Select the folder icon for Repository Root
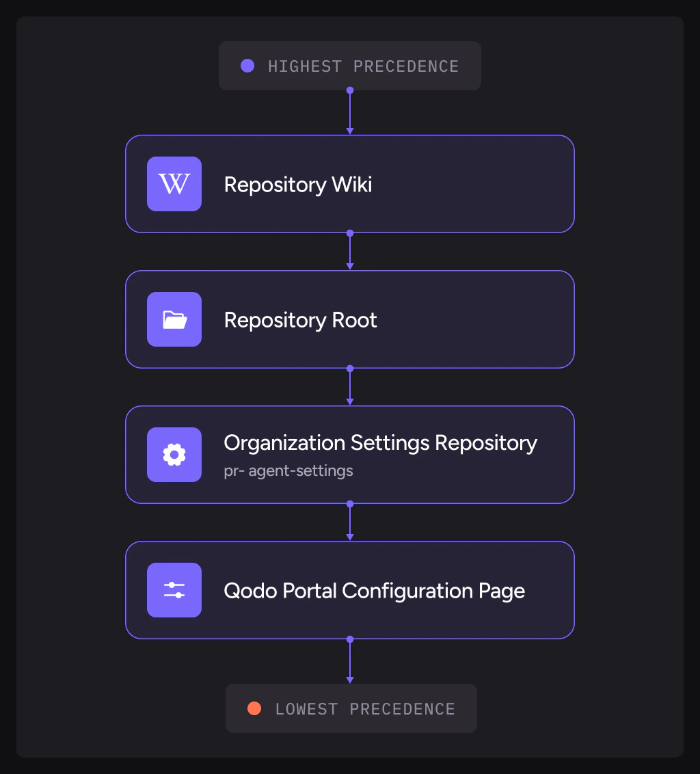Viewport: 700px width, 774px height. [174, 319]
